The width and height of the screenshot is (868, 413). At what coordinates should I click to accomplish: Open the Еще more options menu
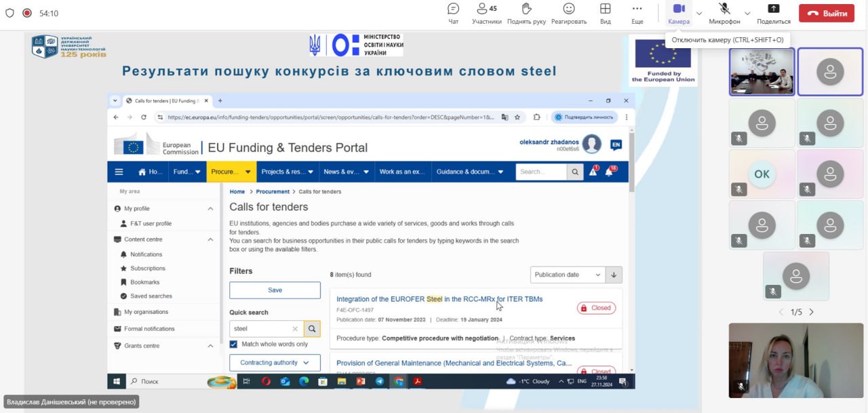(637, 14)
